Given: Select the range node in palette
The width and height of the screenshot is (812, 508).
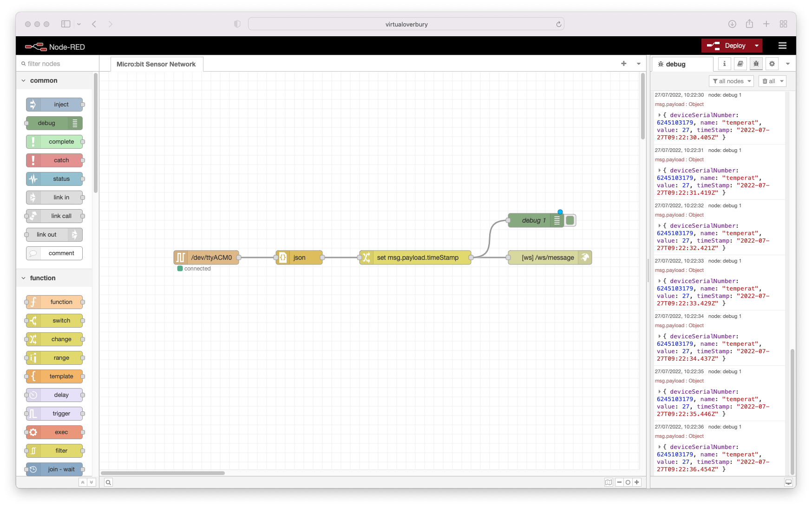Looking at the screenshot, I should [54, 358].
